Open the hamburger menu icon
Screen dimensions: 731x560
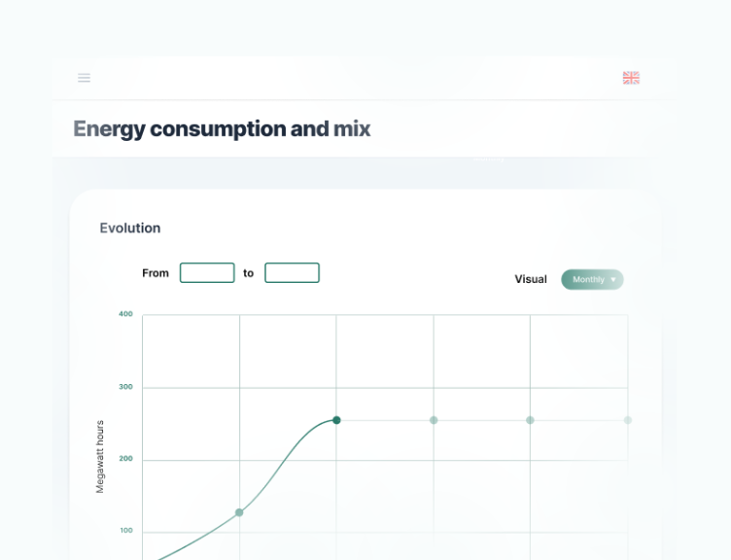click(x=85, y=78)
